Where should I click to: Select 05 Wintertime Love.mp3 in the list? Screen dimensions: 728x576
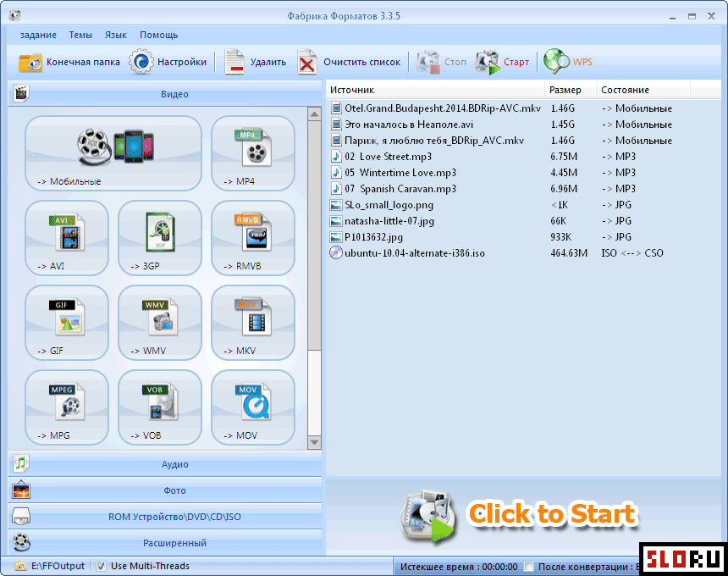(x=400, y=173)
